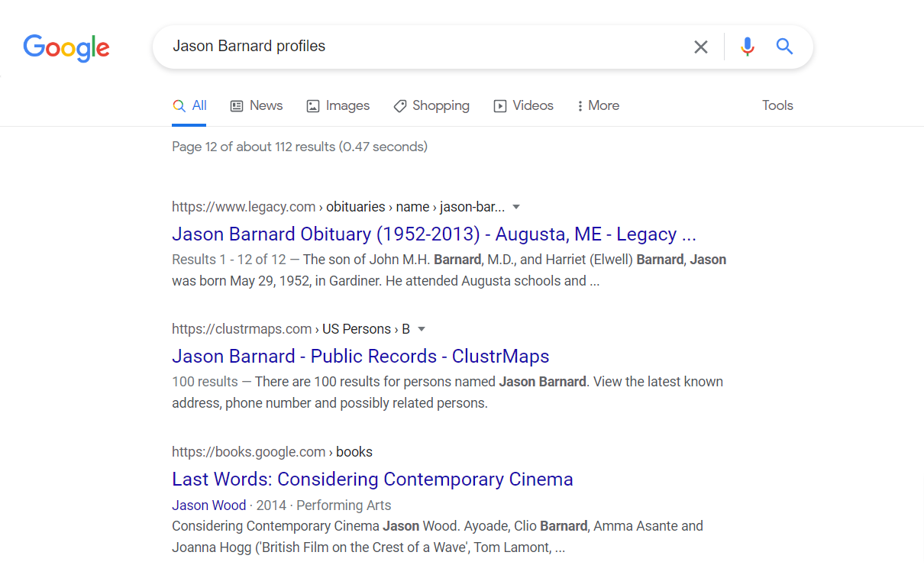The height and width of the screenshot is (578, 924).
Task: Clear the search box with the X icon
Action: [x=700, y=47]
